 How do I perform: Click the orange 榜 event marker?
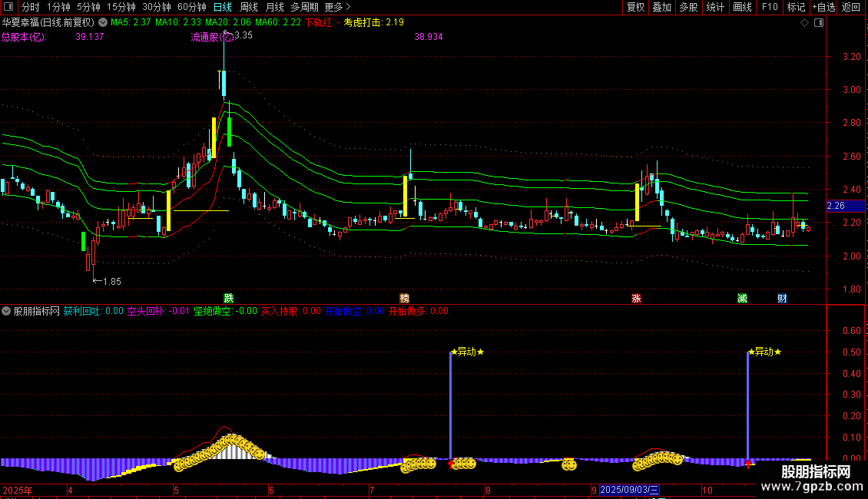(x=404, y=298)
